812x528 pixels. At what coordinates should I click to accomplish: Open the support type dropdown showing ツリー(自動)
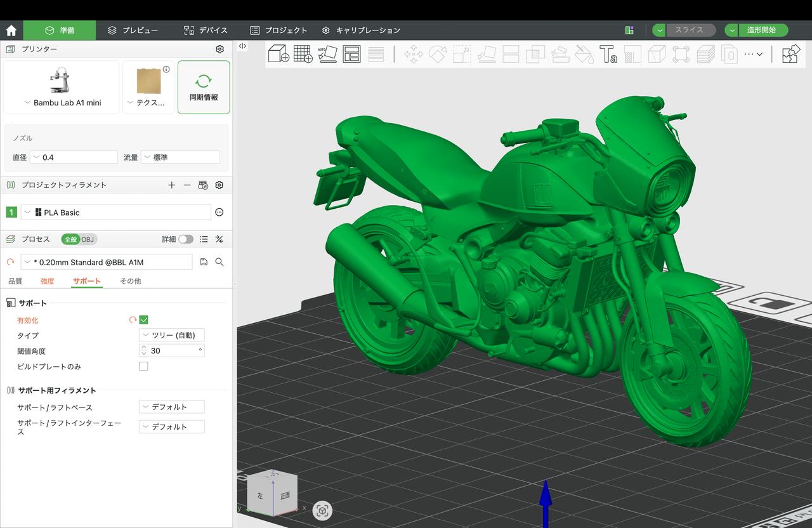click(x=171, y=335)
